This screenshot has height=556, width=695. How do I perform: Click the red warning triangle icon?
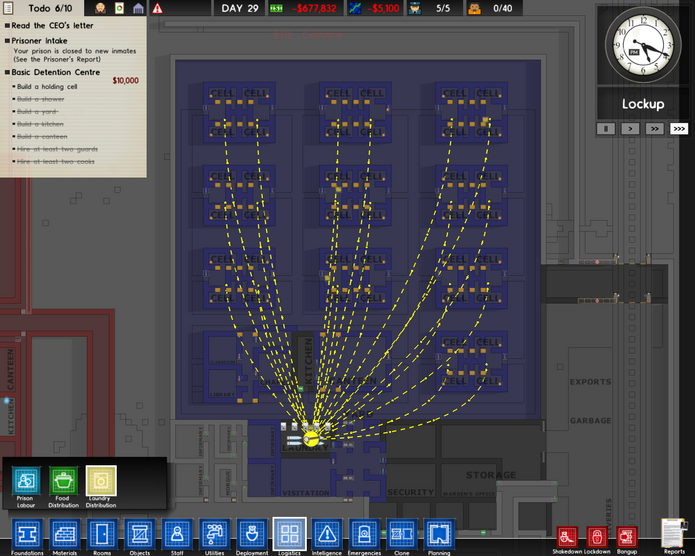click(157, 8)
